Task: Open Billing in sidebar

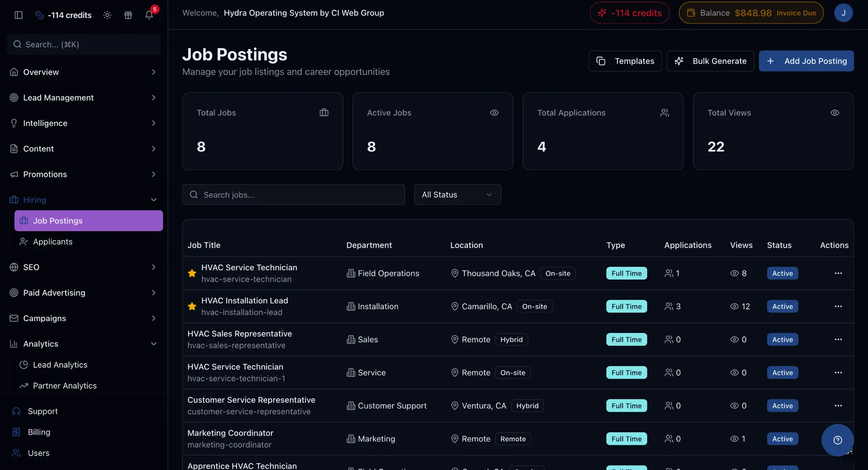Action: [x=83, y=432]
